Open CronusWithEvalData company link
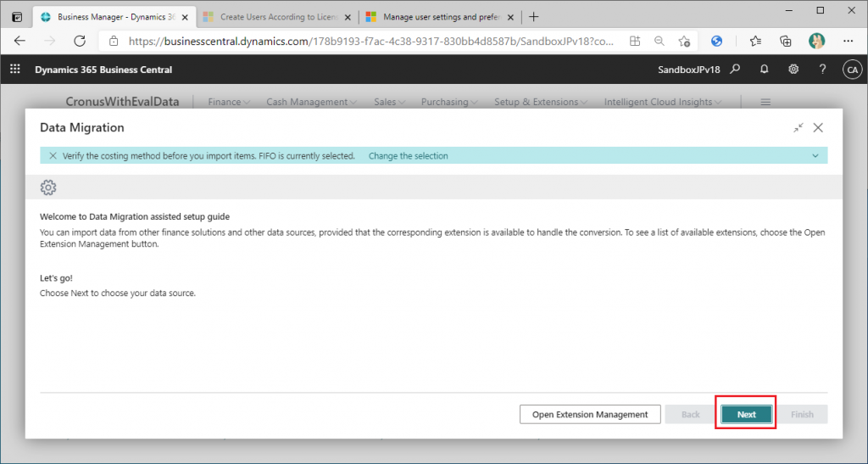 pyautogui.click(x=122, y=101)
